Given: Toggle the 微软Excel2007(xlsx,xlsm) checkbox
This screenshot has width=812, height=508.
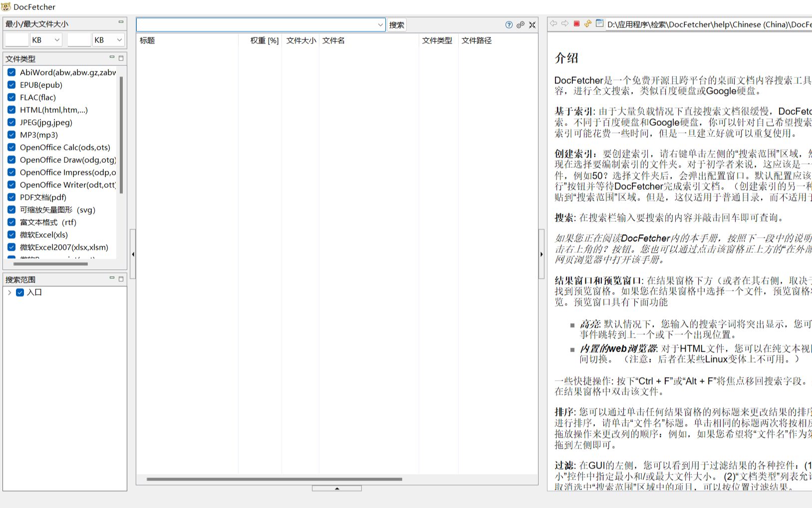Looking at the screenshot, I should [11, 247].
